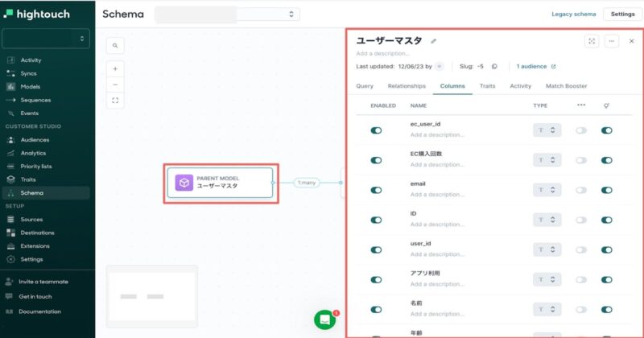Open the type dropdown for user_id
Screen dimensions: 644x338
point(547,249)
